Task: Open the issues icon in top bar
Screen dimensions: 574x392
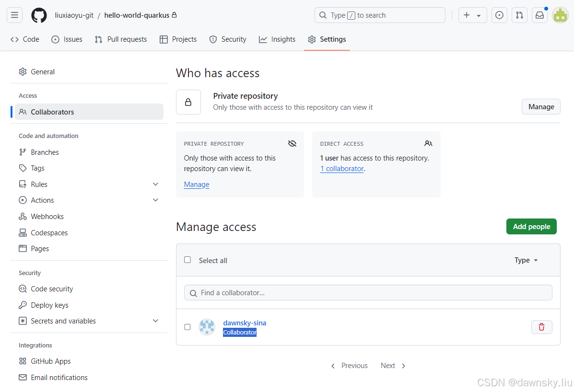Action: click(499, 15)
